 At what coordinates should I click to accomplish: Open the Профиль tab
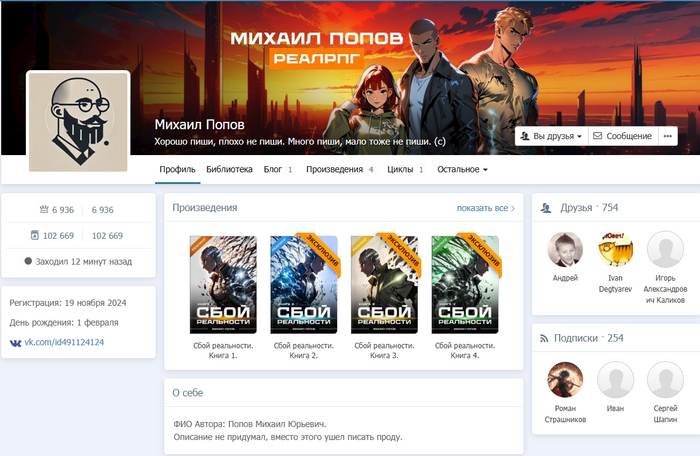pos(177,169)
